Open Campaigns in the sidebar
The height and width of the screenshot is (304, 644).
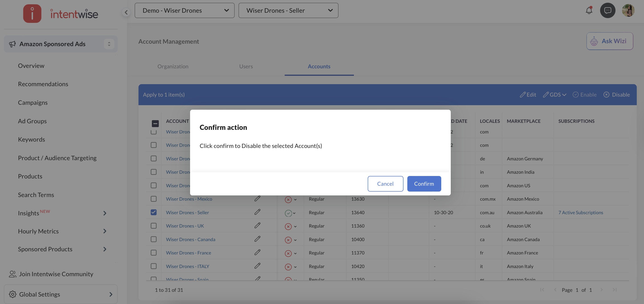[33, 102]
